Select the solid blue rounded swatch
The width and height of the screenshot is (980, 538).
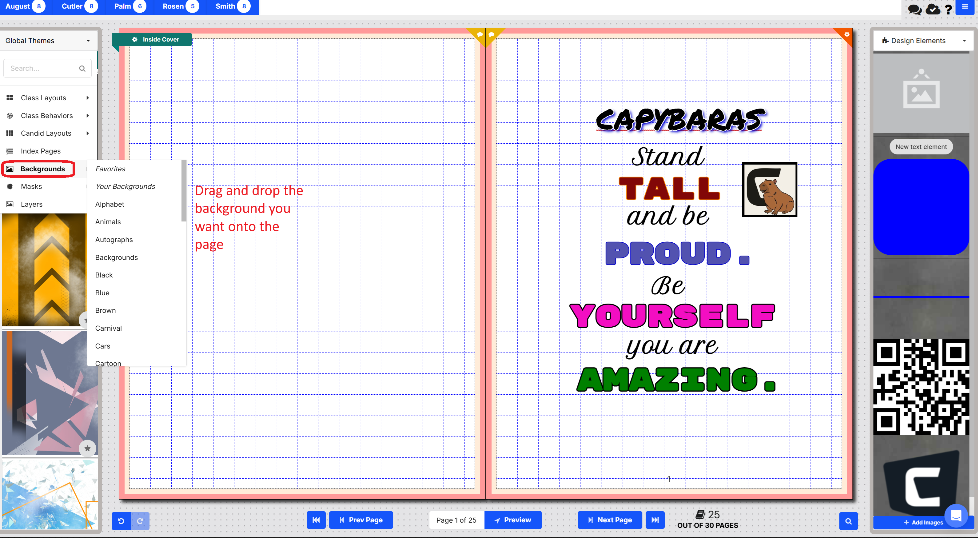(x=921, y=207)
